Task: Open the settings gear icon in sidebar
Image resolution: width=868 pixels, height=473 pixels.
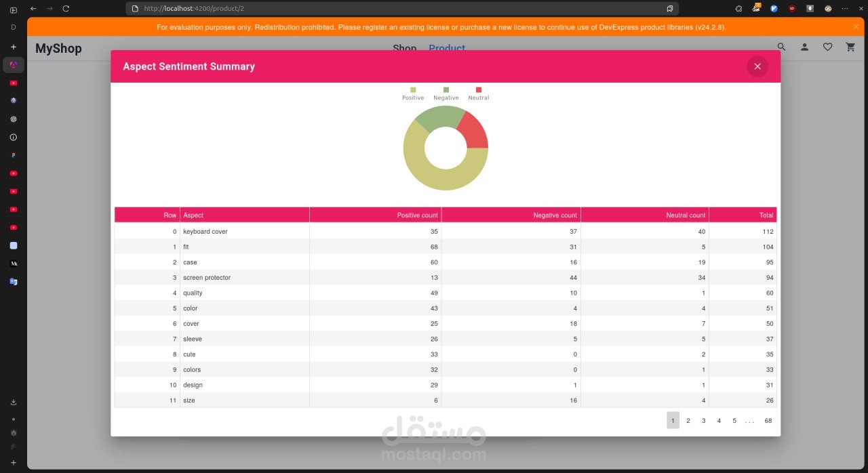Action: [x=14, y=119]
